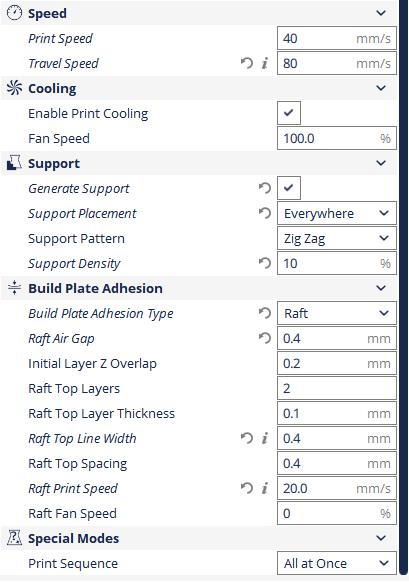Reset the Travel Speed value

click(247, 63)
